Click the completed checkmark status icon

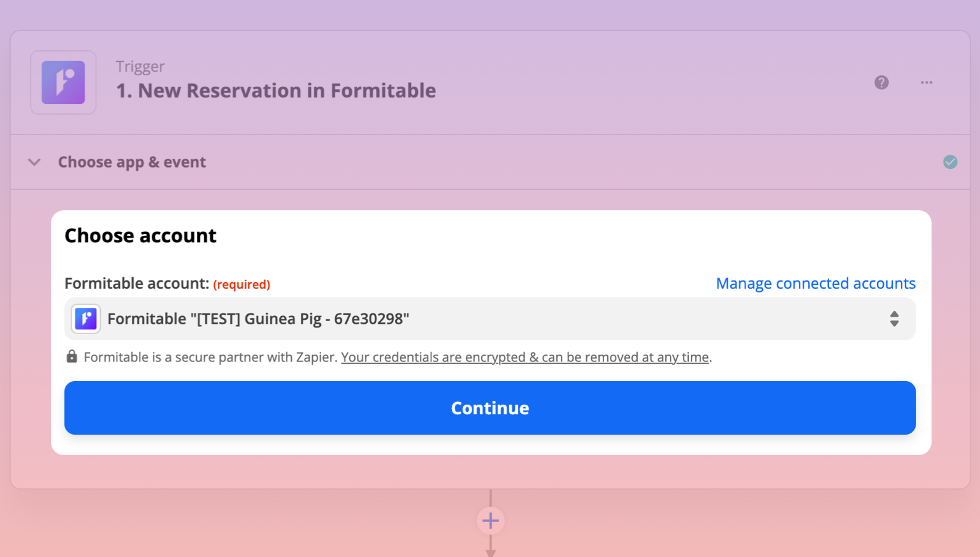pos(950,162)
